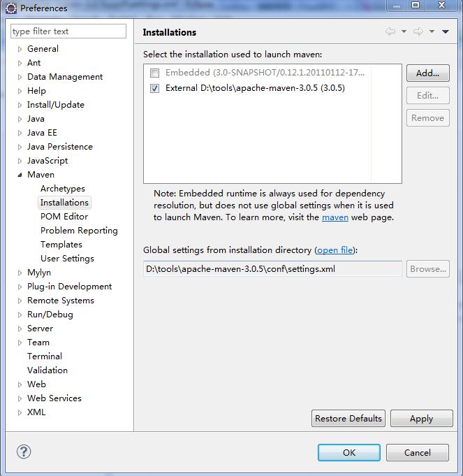Select the External D:\tools\apache-maven-3.0.5 row text
463x476 pixels.
coord(255,88)
